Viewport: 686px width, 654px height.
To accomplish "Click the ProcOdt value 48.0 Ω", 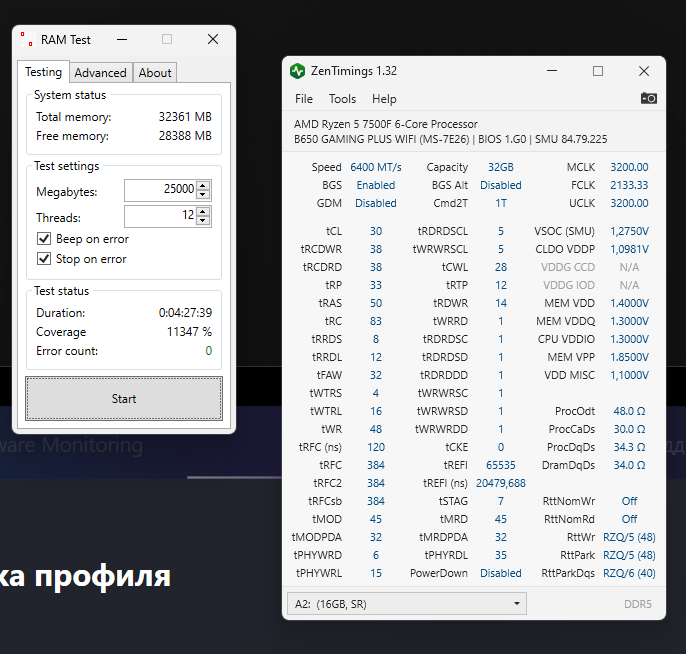I will click(629, 411).
